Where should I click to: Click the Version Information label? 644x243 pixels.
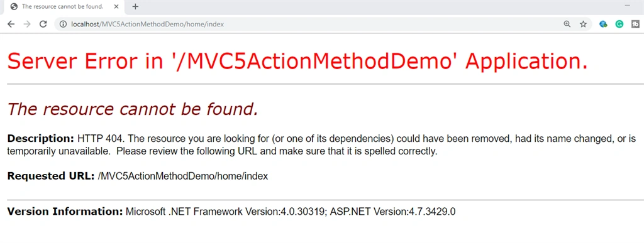65,212
